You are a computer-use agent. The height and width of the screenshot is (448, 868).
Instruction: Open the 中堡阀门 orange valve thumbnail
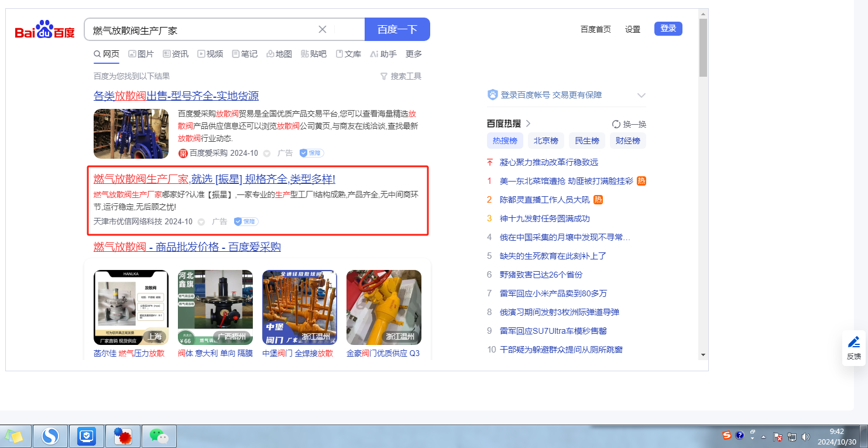[300, 307]
